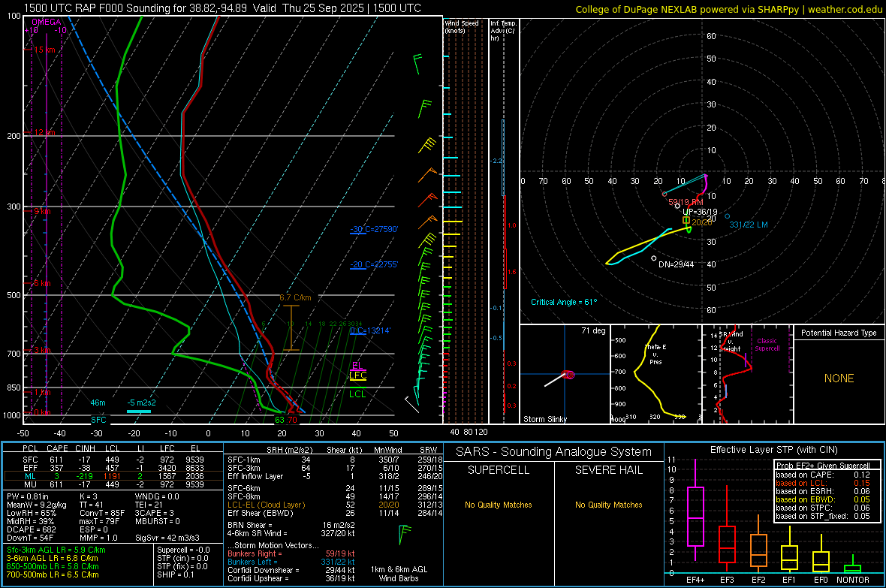886x588 pixels.
Task: Click the 331/22 LM label on hodograph
Action: click(748, 225)
